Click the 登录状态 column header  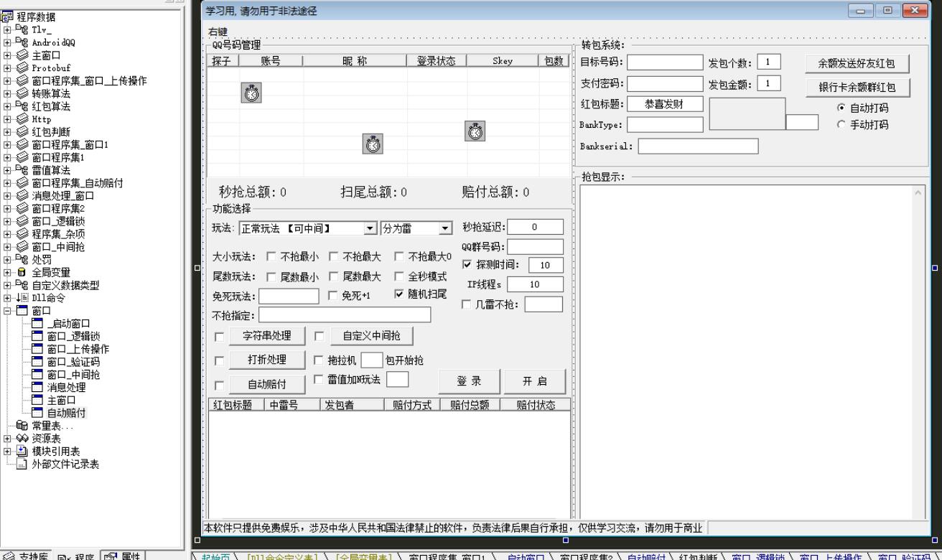coord(436,61)
